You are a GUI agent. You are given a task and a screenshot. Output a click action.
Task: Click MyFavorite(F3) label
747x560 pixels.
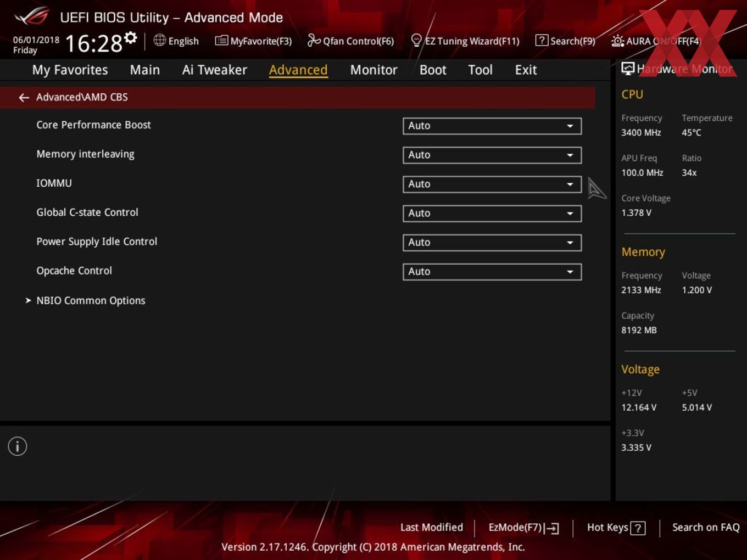tap(261, 41)
